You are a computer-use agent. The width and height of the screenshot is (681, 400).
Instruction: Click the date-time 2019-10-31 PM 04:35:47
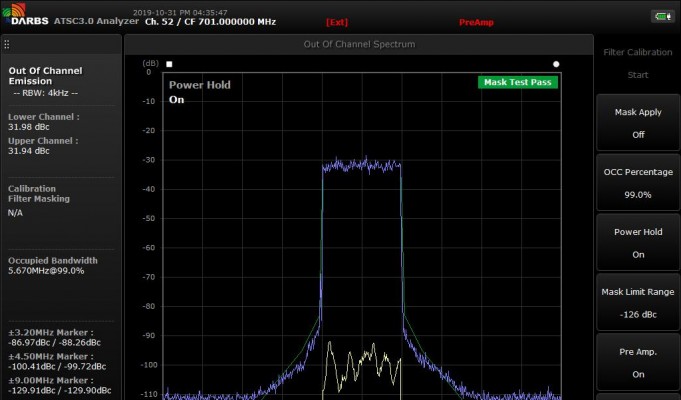coord(180,13)
